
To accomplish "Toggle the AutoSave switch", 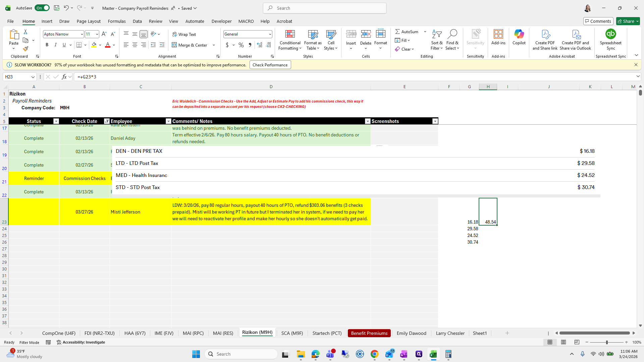I will (42, 8).
